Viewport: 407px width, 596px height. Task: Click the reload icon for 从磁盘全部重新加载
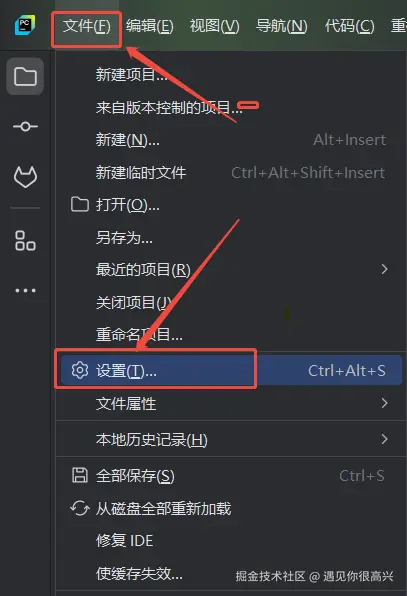point(80,508)
